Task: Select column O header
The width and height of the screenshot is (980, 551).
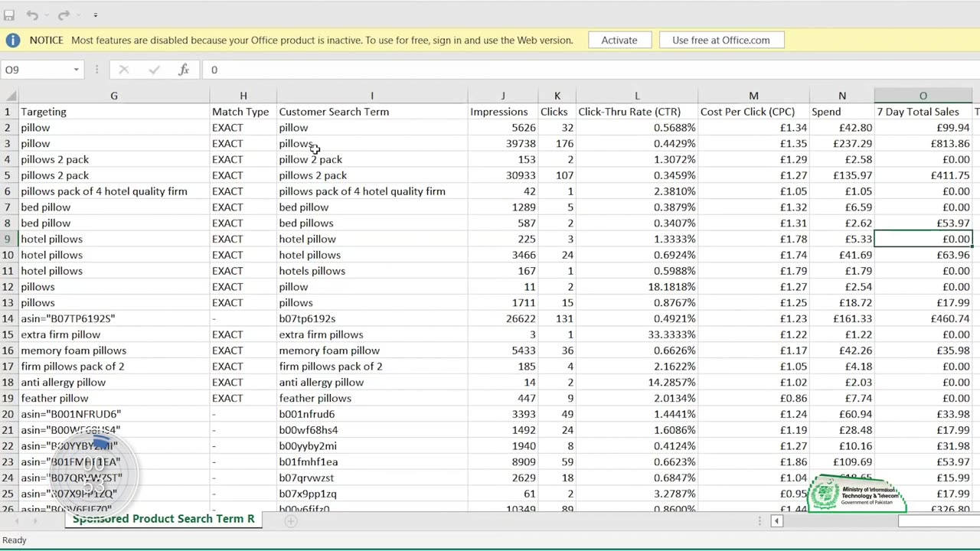Action: tap(923, 96)
